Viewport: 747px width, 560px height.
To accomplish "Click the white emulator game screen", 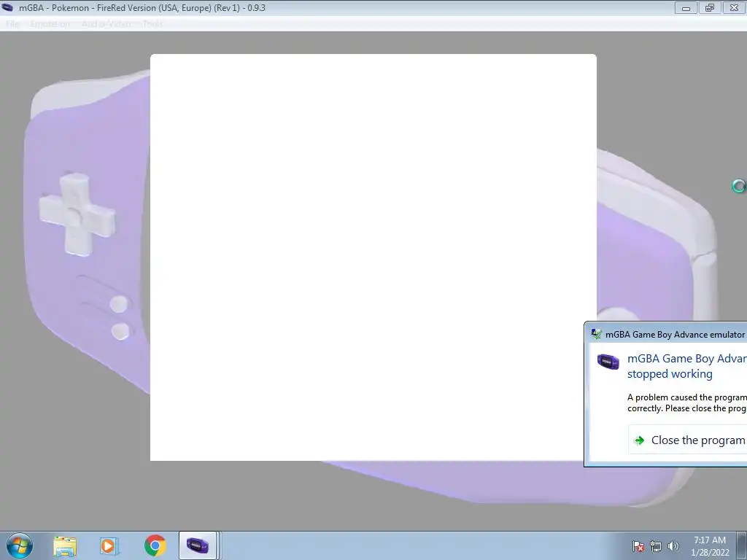I will (373, 257).
